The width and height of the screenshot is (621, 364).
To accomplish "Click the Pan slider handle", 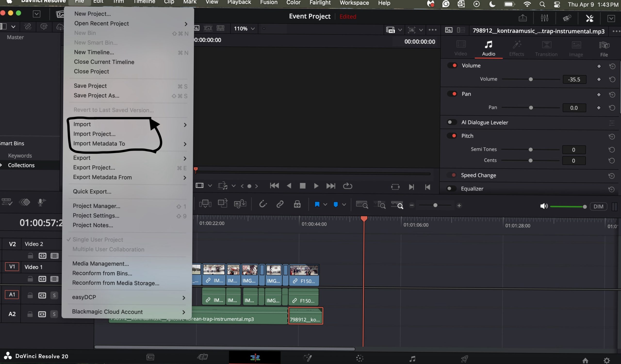I will [x=531, y=108].
